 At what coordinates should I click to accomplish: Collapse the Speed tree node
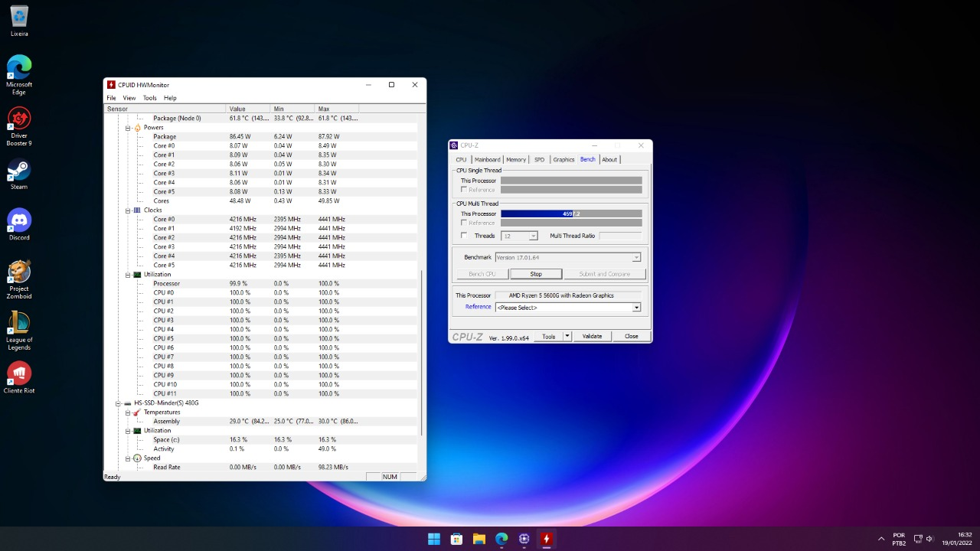point(129,458)
